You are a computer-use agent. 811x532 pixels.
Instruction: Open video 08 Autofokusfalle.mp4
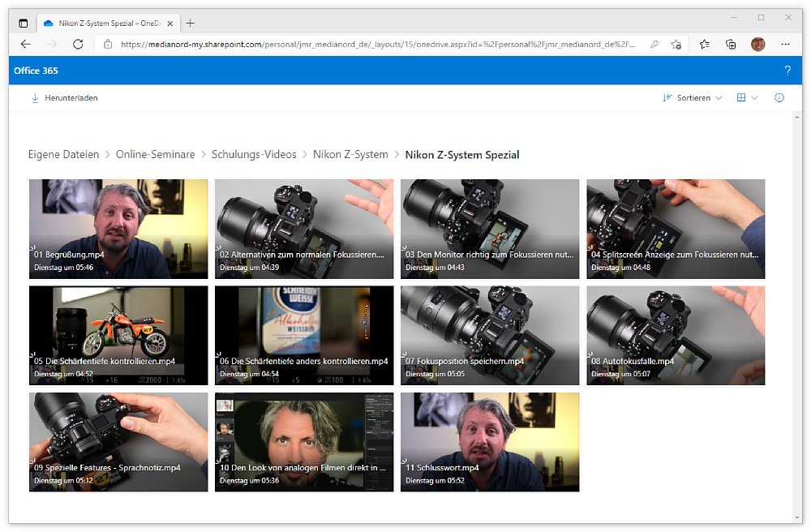point(676,336)
